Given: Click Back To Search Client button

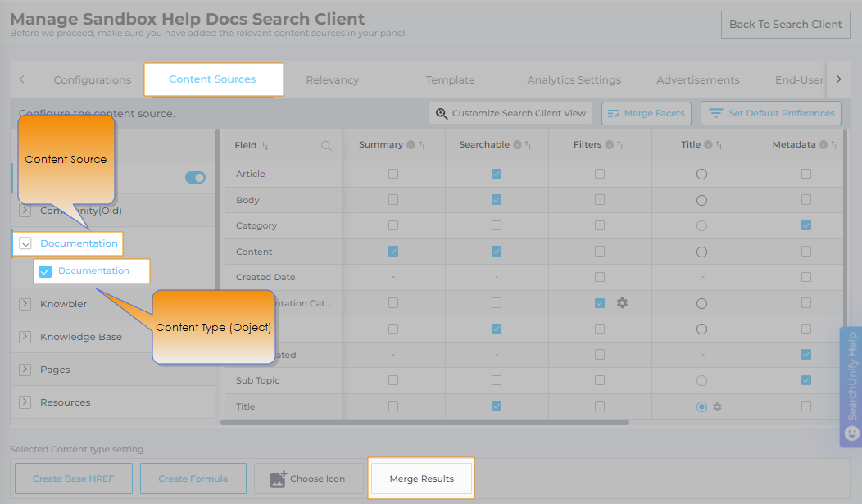Looking at the screenshot, I should 785,24.
